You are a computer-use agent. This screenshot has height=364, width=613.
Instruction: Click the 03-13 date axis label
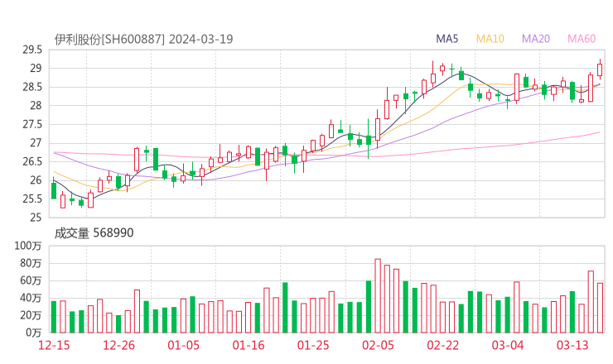click(x=572, y=345)
